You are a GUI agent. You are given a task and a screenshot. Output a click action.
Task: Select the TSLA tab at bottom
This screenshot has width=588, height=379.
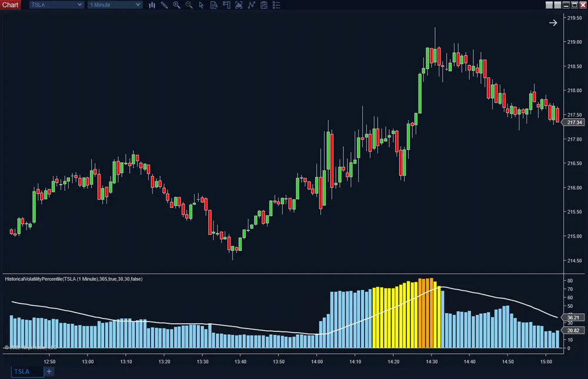27,371
